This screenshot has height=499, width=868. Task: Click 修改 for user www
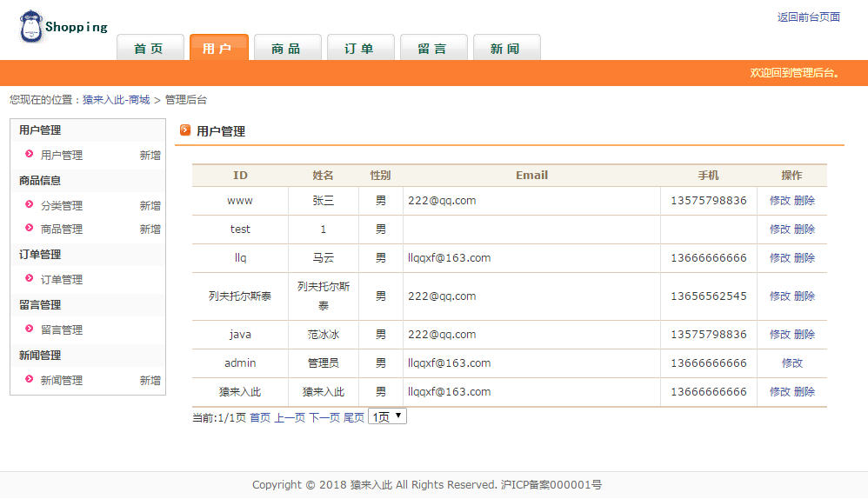(780, 200)
